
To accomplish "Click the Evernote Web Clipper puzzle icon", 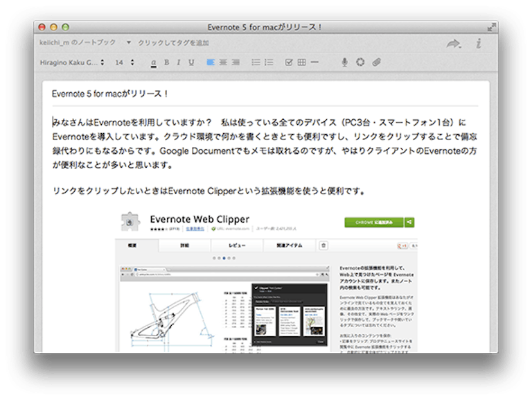I will [x=130, y=222].
